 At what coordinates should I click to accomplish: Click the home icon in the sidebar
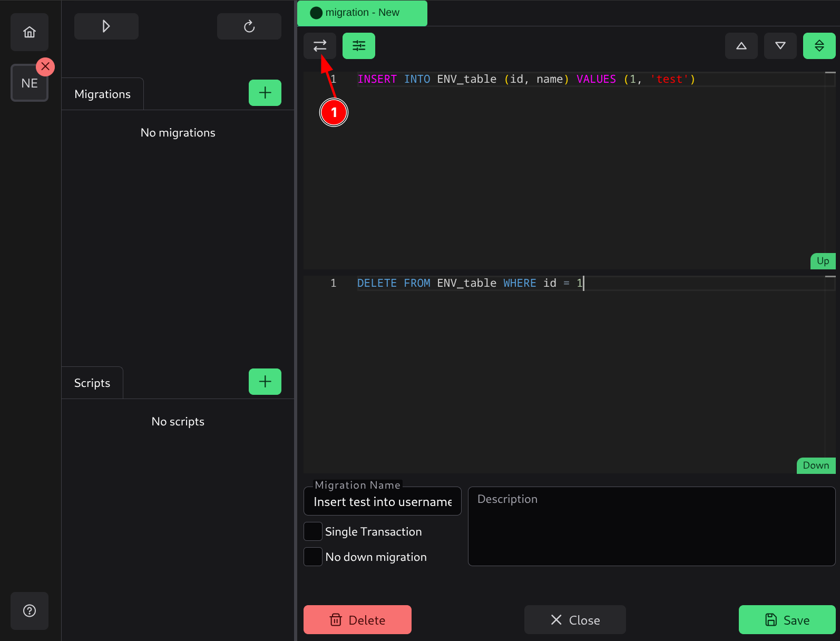point(30,32)
